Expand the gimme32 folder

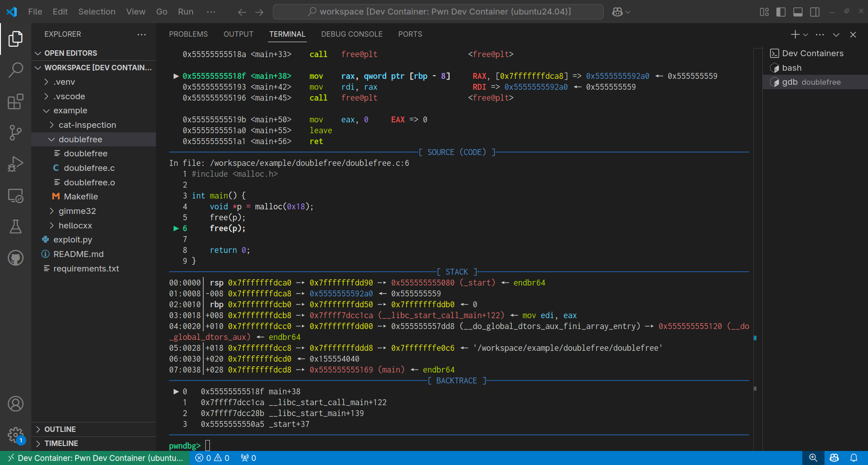pyautogui.click(x=77, y=211)
